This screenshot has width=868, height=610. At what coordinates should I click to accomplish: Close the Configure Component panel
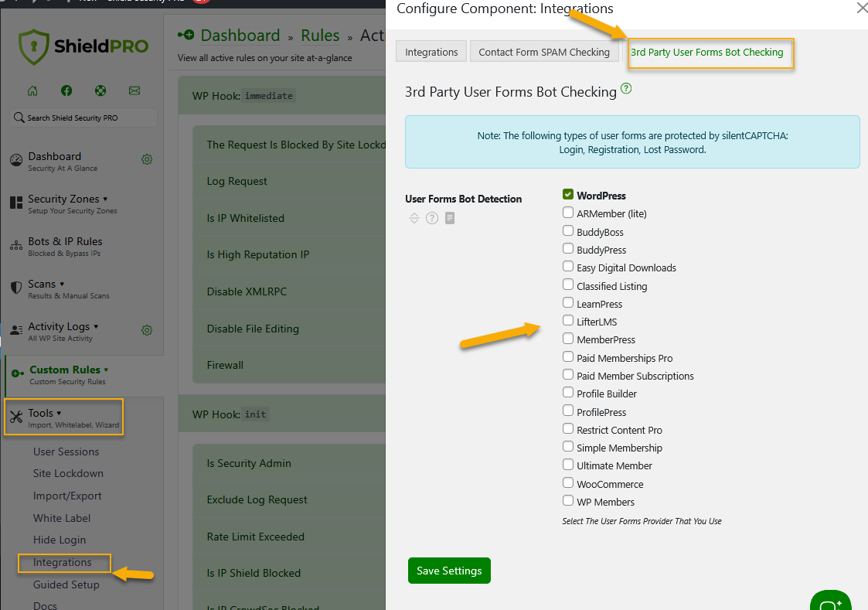coord(862,9)
